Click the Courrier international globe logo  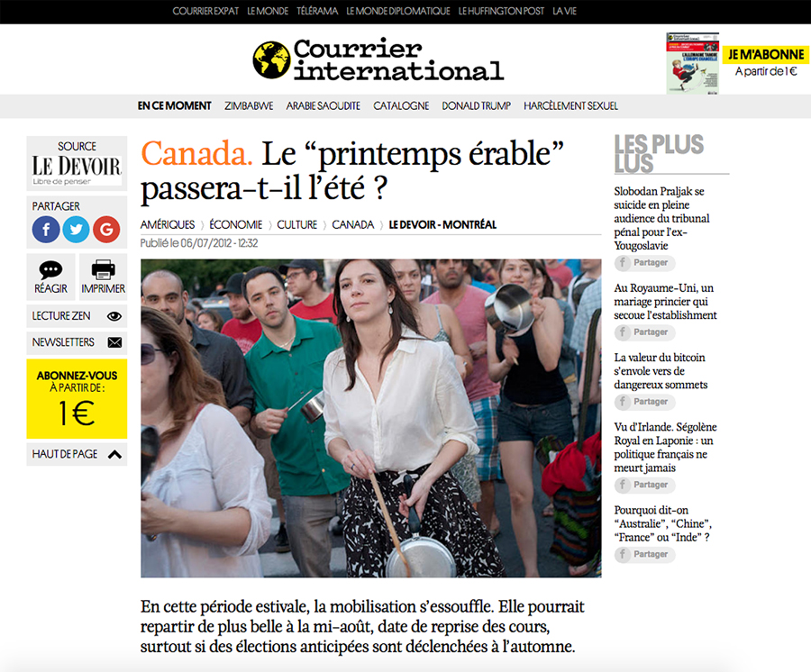pos(271,60)
